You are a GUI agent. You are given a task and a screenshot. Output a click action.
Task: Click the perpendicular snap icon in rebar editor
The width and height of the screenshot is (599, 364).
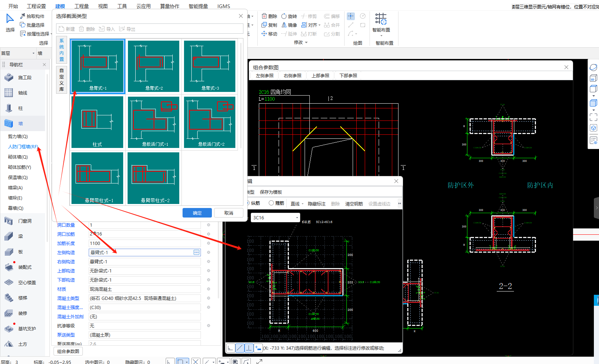click(x=249, y=348)
